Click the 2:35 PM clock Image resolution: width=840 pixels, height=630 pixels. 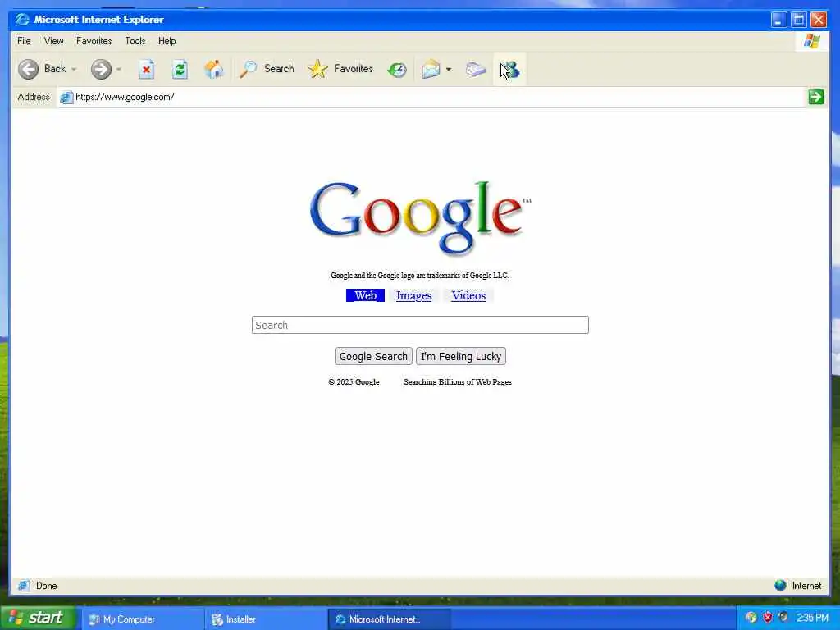tap(812, 619)
